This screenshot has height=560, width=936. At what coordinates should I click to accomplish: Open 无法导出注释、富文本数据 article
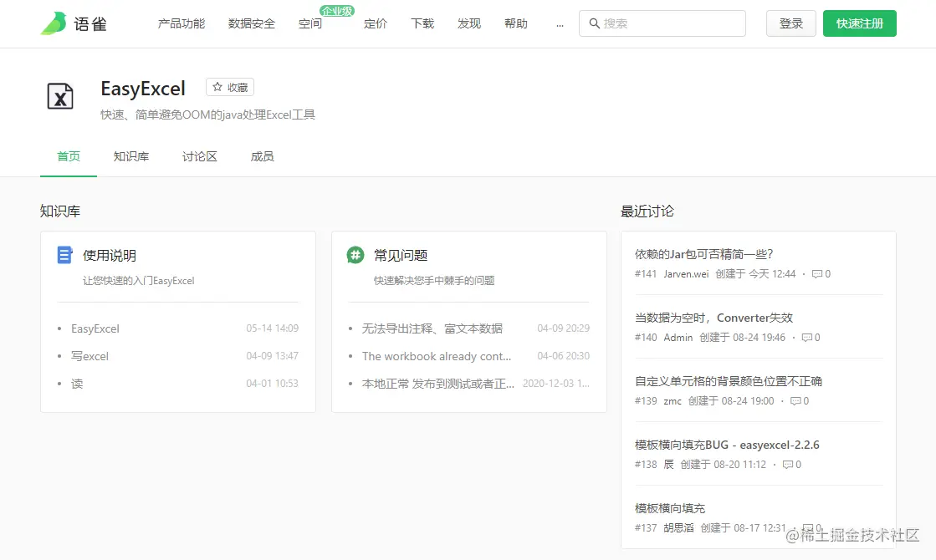[432, 328]
